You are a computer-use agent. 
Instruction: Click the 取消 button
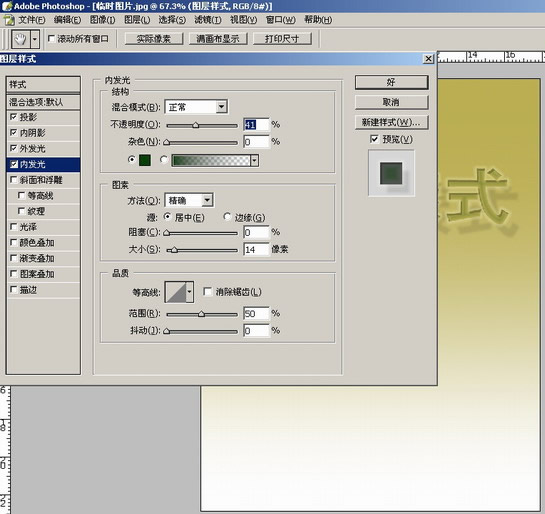[x=391, y=102]
